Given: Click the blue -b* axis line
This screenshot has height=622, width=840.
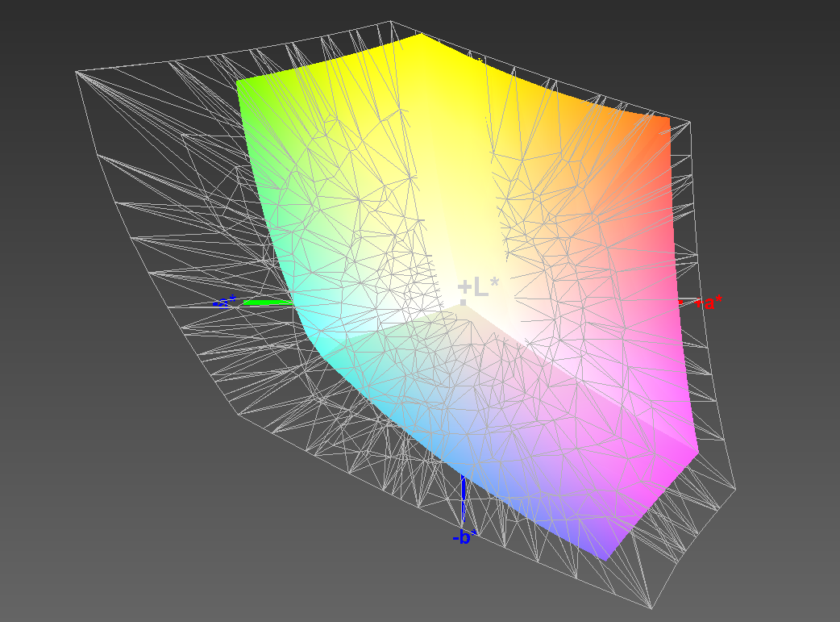Looking at the screenshot, I should [x=464, y=498].
